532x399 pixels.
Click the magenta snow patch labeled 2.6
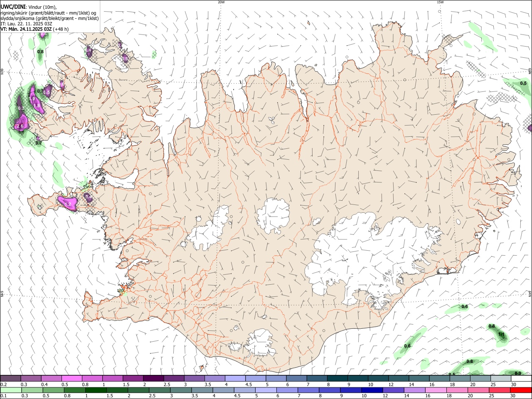tap(21, 123)
